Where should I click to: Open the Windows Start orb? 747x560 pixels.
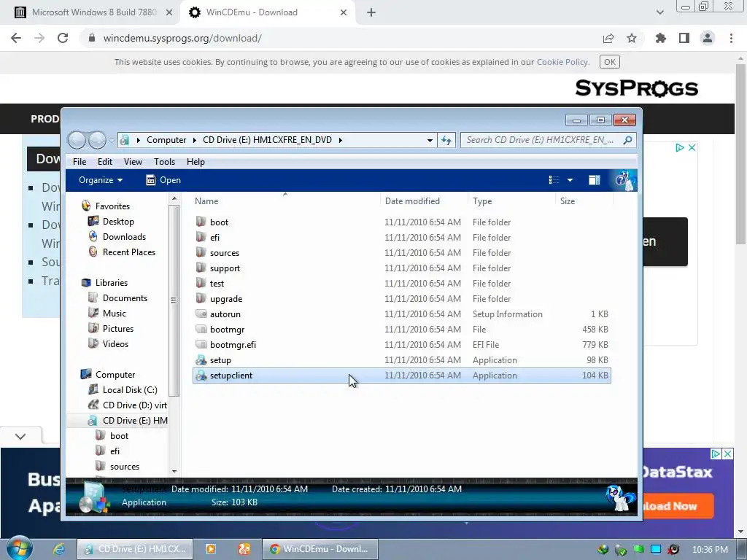point(19,548)
